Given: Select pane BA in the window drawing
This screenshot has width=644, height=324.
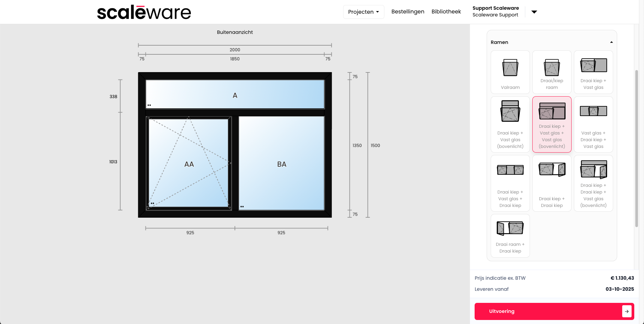Looking at the screenshot, I should click(281, 163).
